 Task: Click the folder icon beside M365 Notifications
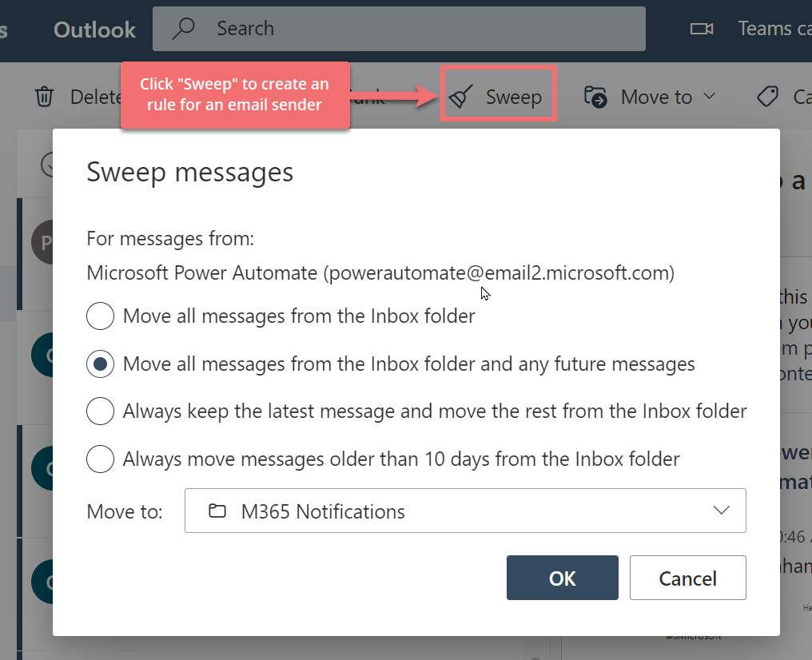tap(217, 511)
